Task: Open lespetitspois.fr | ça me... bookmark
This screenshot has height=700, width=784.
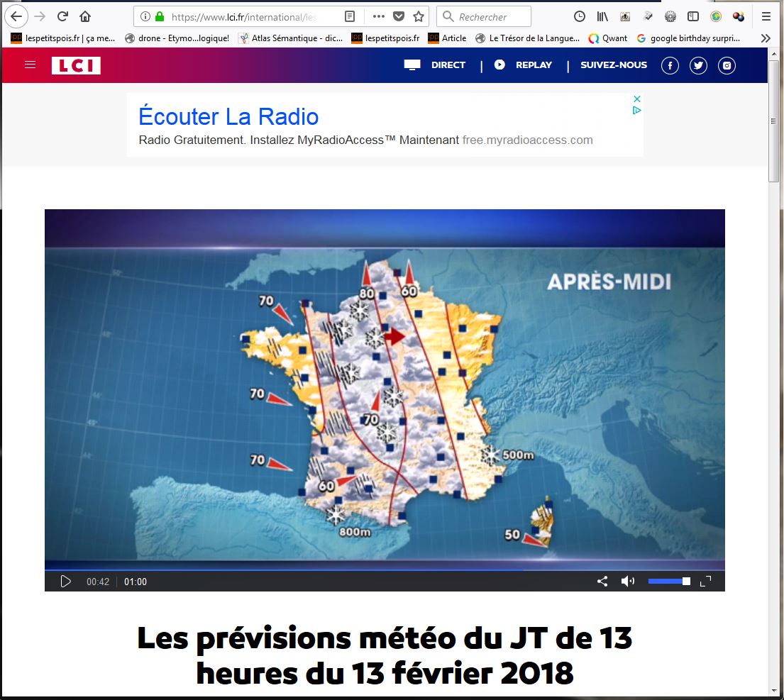Action: point(63,38)
